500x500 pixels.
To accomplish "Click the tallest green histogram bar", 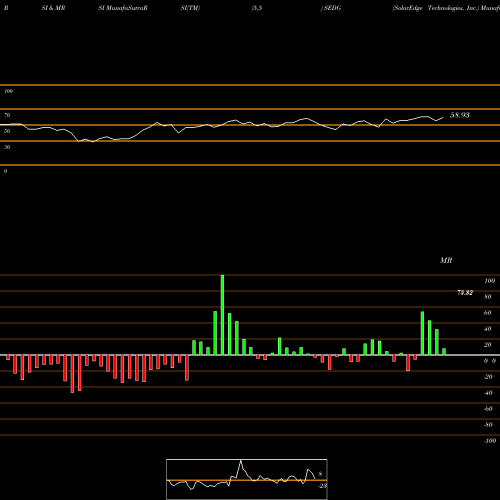I will click(x=222, y=315).
